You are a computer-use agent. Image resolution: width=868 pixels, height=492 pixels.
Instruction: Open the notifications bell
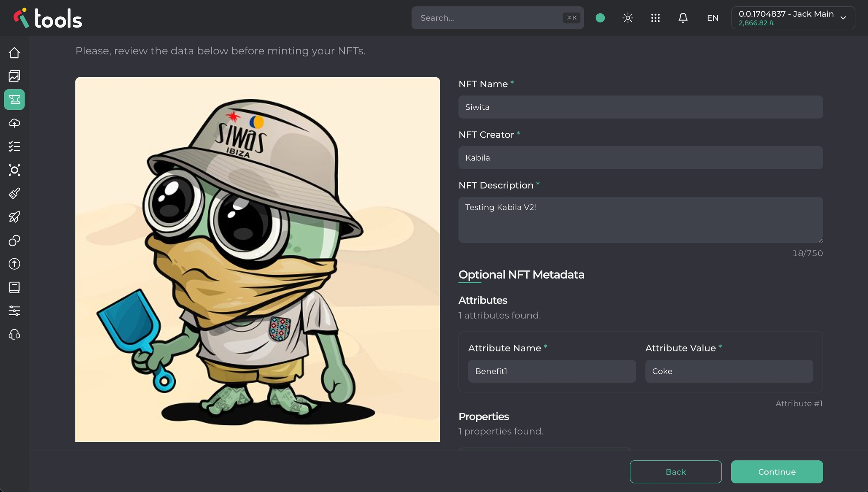click(683, 18)
